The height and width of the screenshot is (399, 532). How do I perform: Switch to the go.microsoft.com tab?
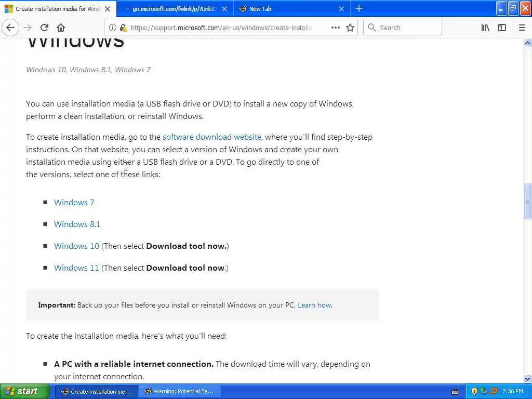175,9
